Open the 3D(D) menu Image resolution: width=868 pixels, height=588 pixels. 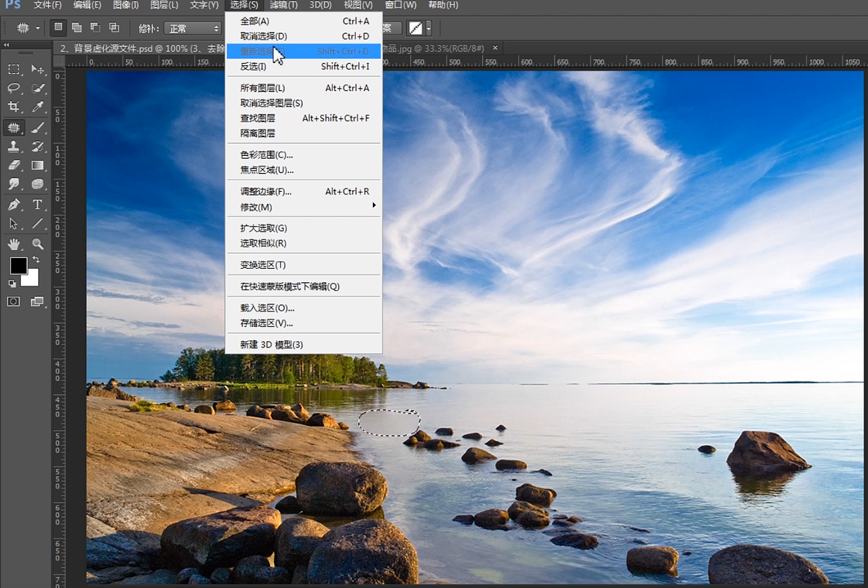click(321, 5)
